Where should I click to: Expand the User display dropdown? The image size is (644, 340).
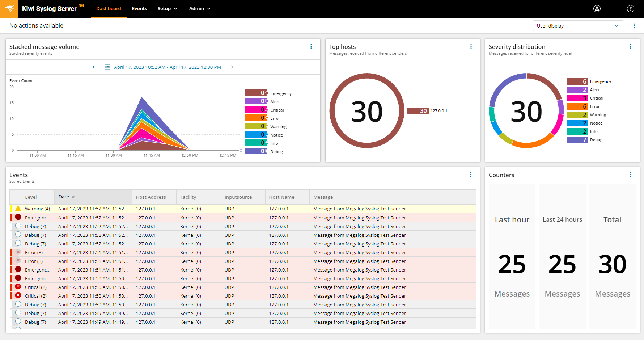coord(577,26)
